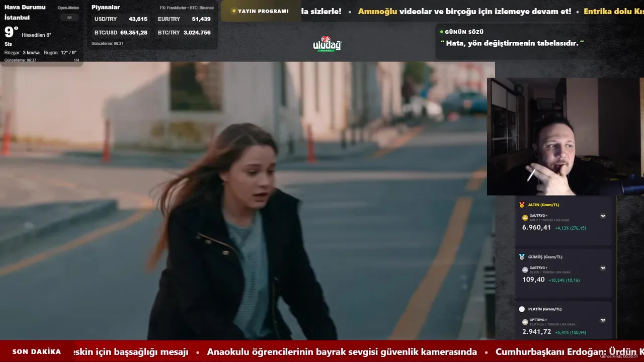Click the Bugün 12° / 9° value

60,53
